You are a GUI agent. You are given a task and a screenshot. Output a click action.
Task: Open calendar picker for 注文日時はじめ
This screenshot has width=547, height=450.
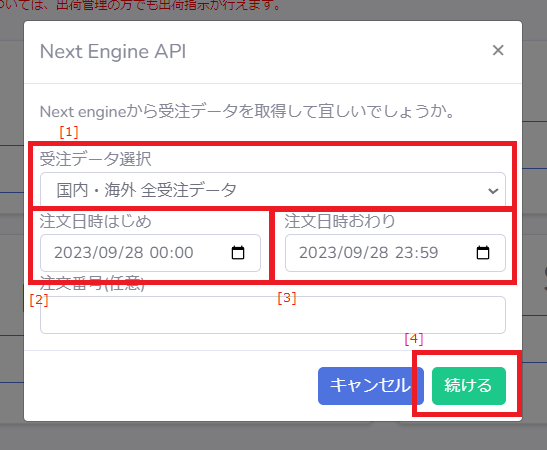click(238, 253)
